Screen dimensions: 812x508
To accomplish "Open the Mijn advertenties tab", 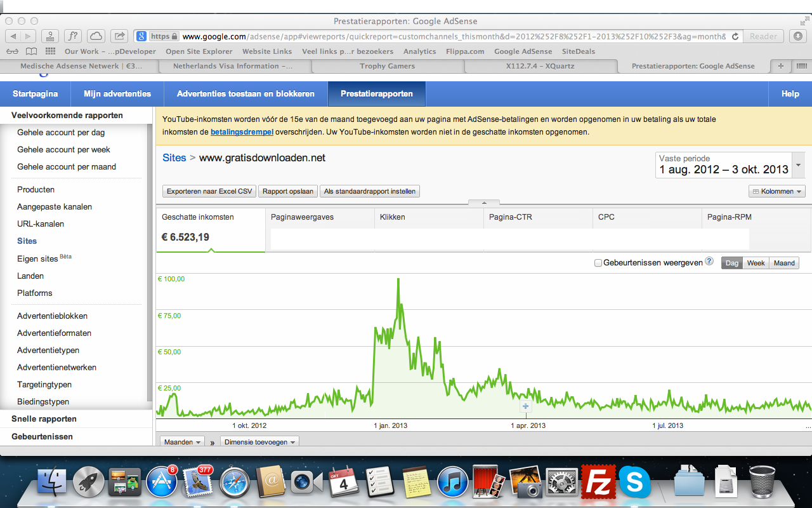I will click(117, 94).
